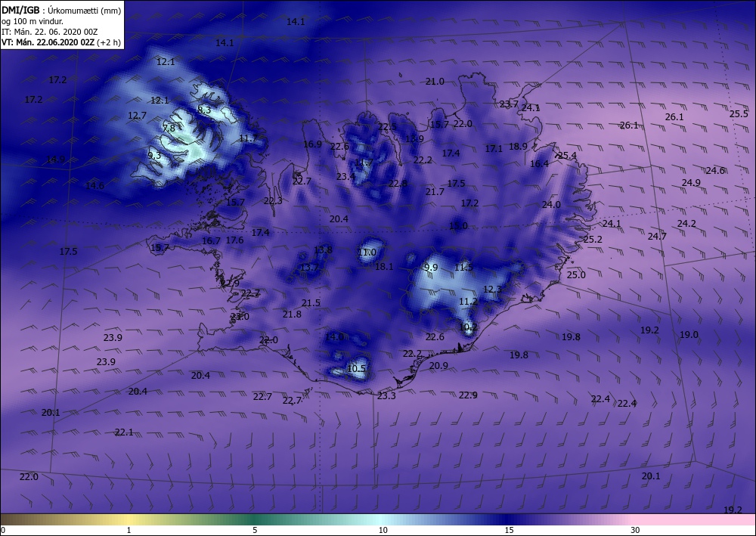Select the 'IT: Mán. 22. 06. 2020 00Z' line
The width and height of the screenshot is (756, 536).
[x=50, y=32]
